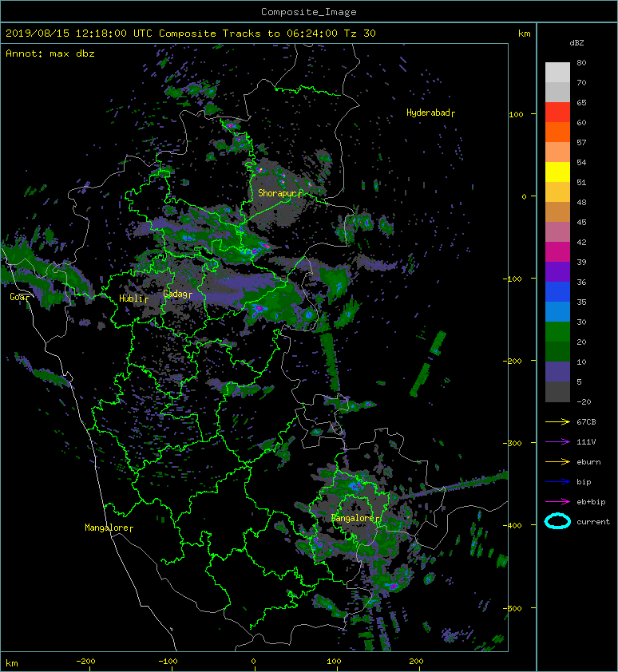
Task: Click the red 65 dBZ color swatch
Action: point(557,112)
